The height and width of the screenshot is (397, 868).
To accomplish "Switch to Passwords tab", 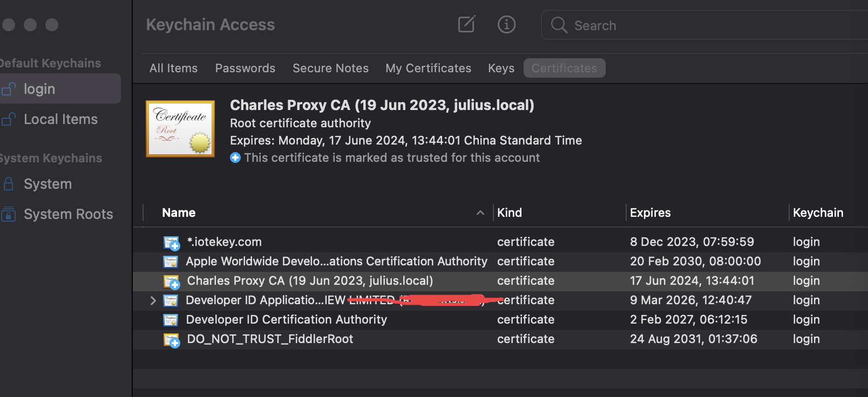I will tap(245, 68).
